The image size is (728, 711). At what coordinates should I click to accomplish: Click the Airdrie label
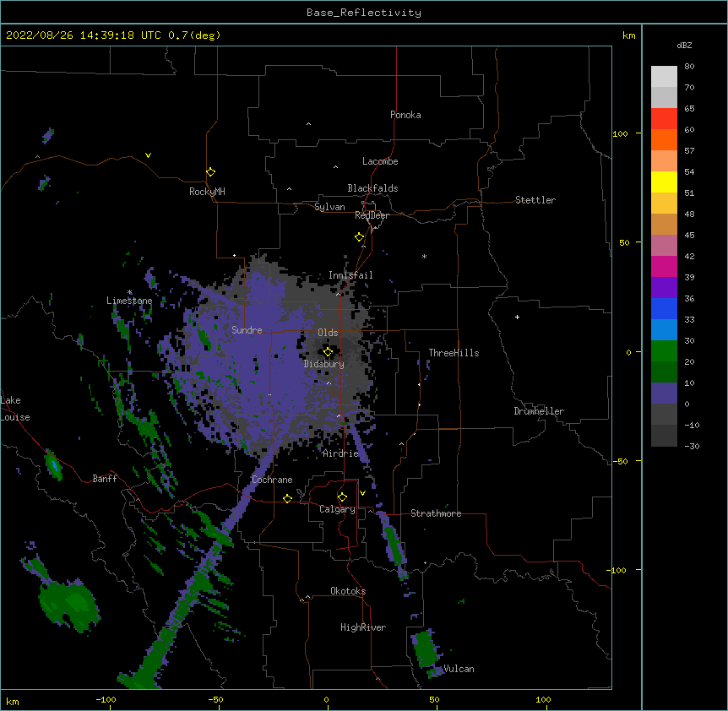[341, 453]
